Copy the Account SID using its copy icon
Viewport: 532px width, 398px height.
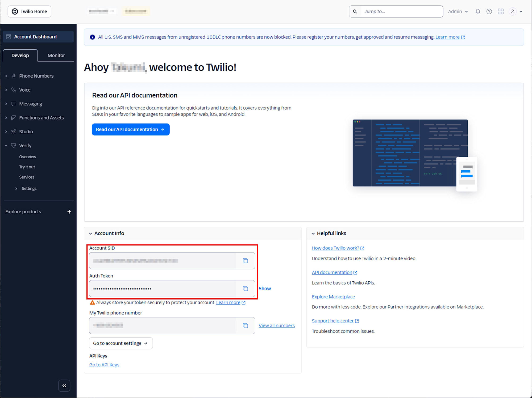coord(245,261)
